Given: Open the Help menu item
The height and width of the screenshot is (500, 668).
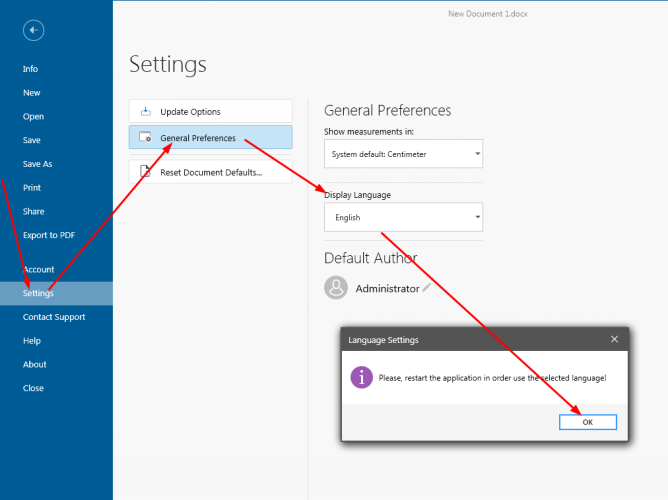Looking at the screenshot, I should [32, 341].
